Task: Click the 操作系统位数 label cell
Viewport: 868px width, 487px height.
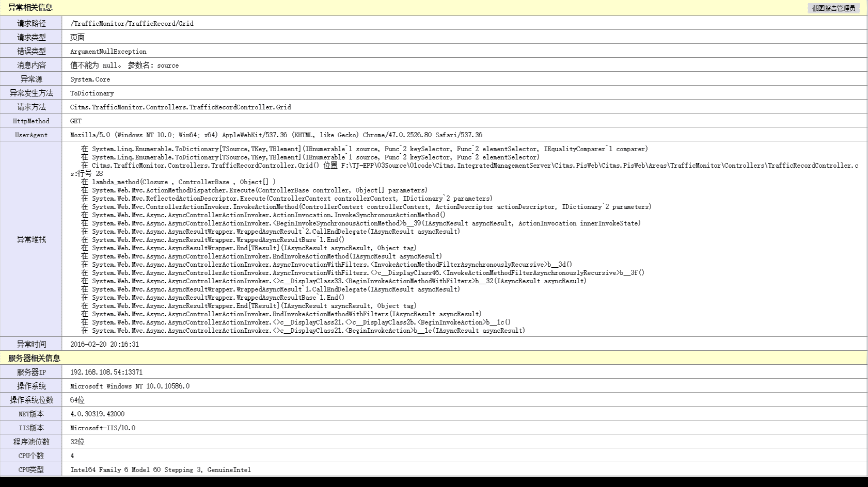Action: pos(31,400)
